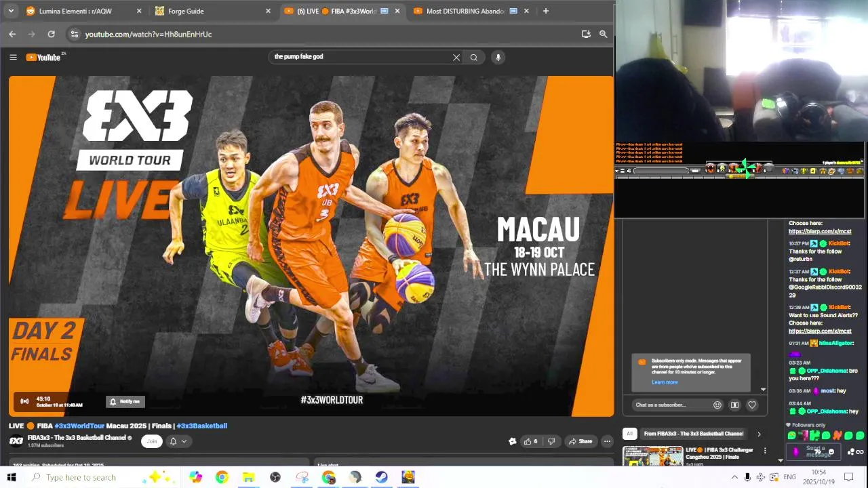The image size is (868, 488).
Task: Follow Learn more link in chat notice
Action: click(x=665, y=382)
